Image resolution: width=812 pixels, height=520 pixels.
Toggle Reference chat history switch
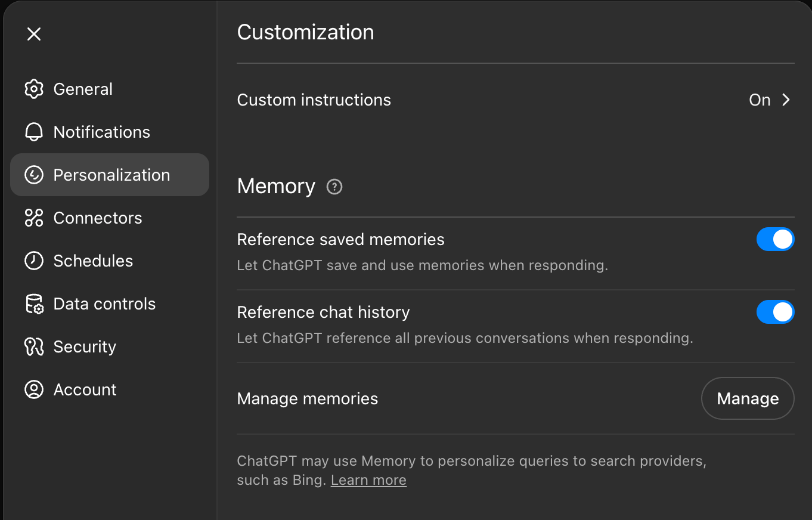[775, 312]
